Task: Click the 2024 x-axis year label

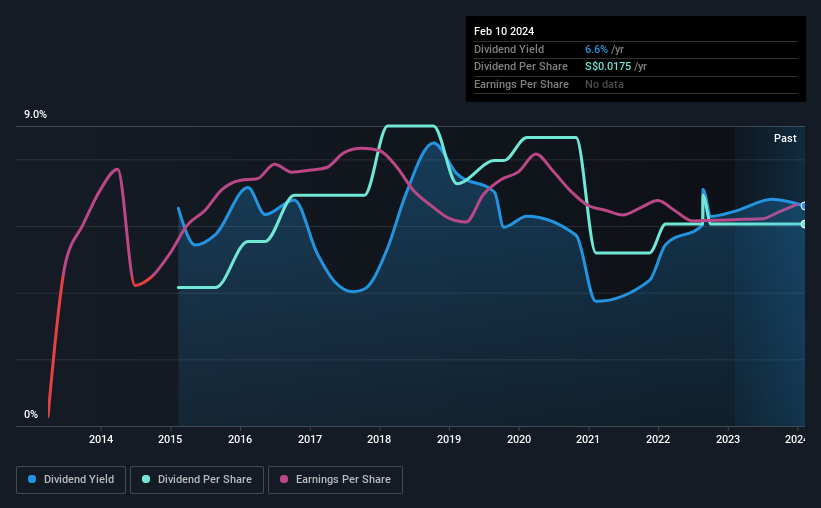Action: point(796,439)
